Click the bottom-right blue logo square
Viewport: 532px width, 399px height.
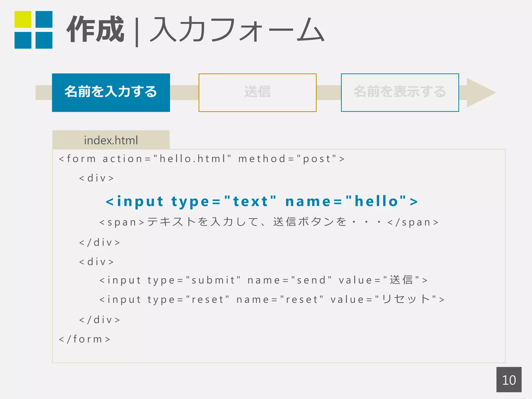44,40
